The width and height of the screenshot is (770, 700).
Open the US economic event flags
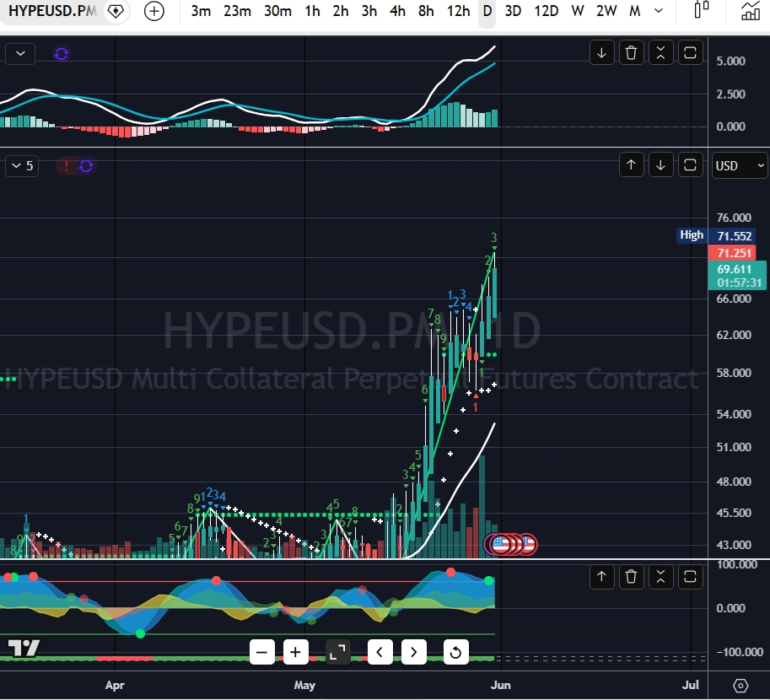[x=511, y=544]
